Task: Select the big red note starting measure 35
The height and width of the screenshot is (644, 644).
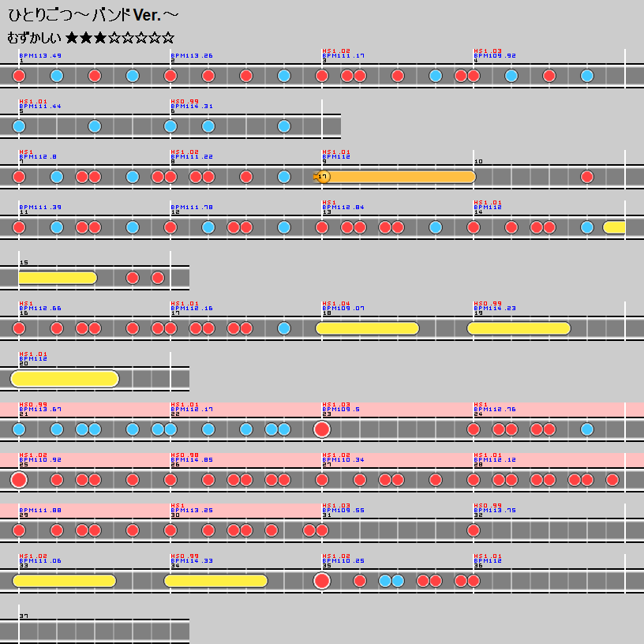Action: point(322,581)
